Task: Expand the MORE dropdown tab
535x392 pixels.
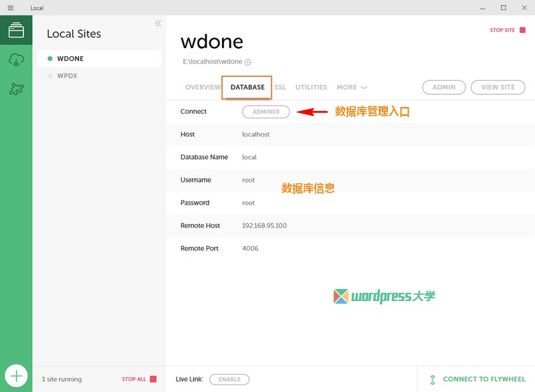Action: pyautogui.click(x=352, y=87)
